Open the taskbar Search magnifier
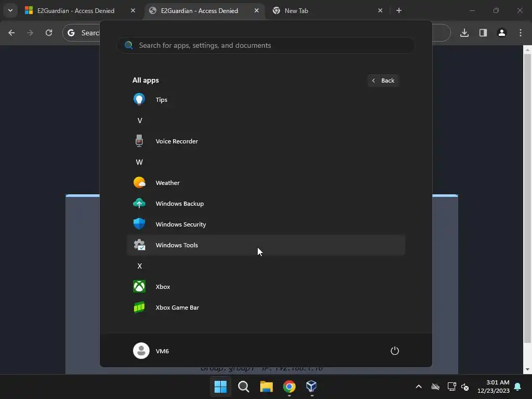 tap(243, 386)
